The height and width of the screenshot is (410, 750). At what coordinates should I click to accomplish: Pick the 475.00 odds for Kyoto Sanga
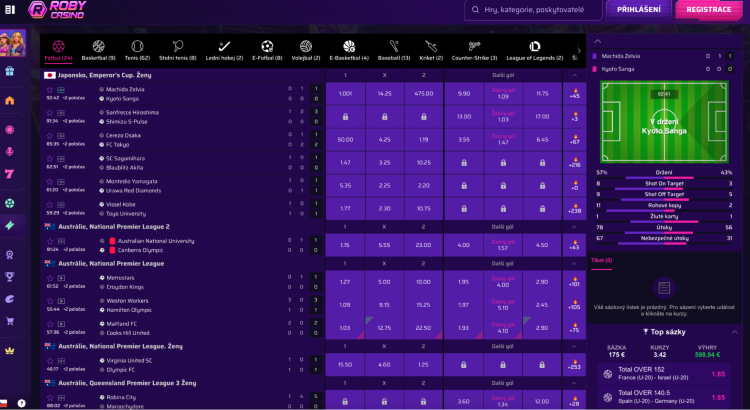tap(425, 93)
